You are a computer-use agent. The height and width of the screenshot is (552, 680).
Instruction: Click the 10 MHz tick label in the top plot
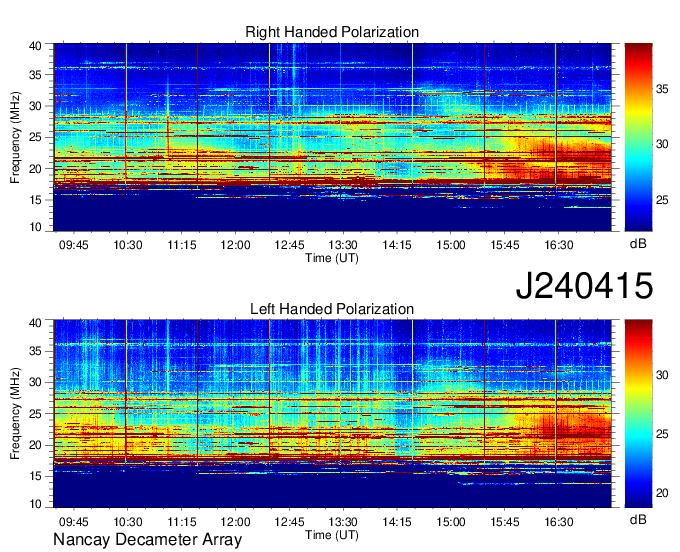[x=36, y=227]
